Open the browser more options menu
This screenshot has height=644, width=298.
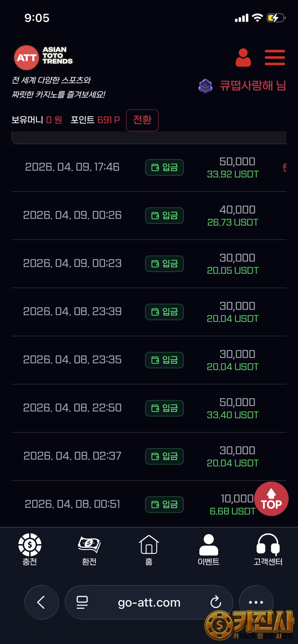(256, 602)
